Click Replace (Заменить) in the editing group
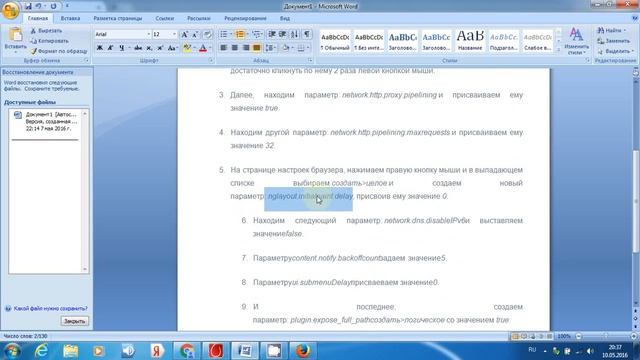The width and height of the screenshot is (640, 360). 613,41
